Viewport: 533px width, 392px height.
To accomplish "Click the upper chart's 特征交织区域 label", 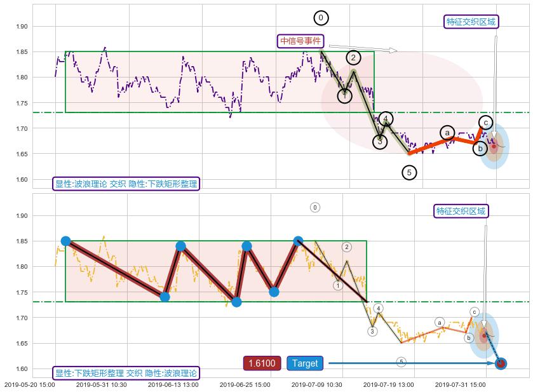I will coord(471,22).
